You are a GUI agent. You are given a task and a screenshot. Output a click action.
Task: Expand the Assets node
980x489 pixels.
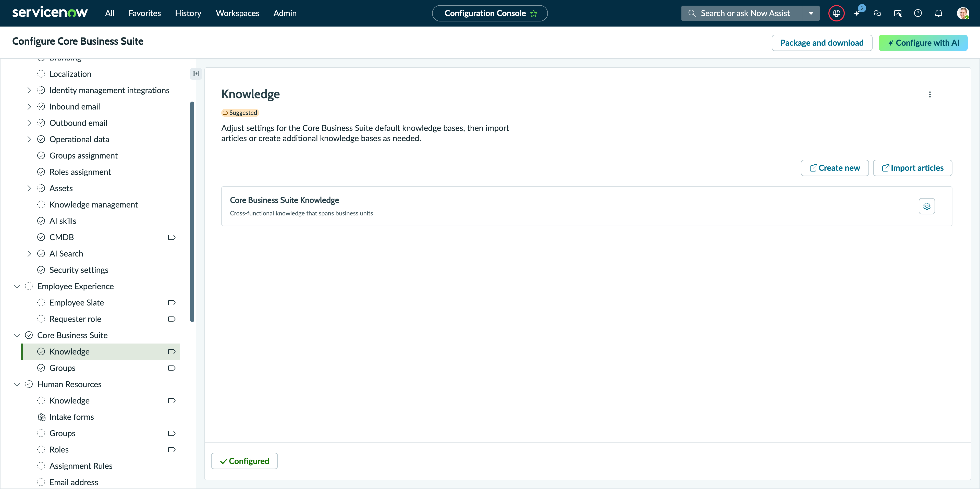pos(29,188)
